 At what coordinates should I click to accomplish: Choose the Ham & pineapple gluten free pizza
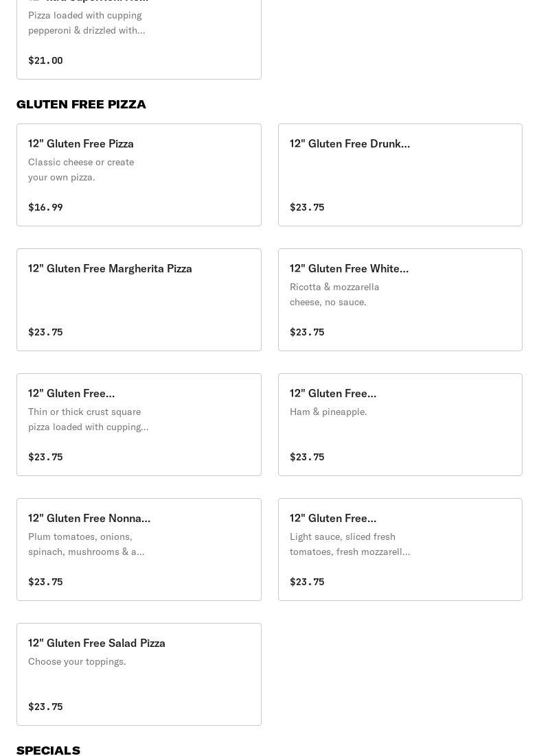coord(400,424)
